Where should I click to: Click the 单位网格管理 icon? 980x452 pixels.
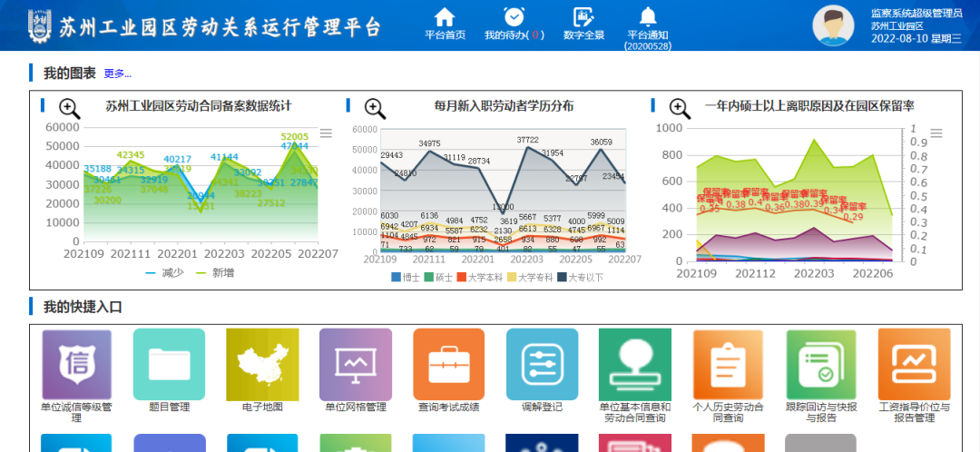[x=356, y=365]
